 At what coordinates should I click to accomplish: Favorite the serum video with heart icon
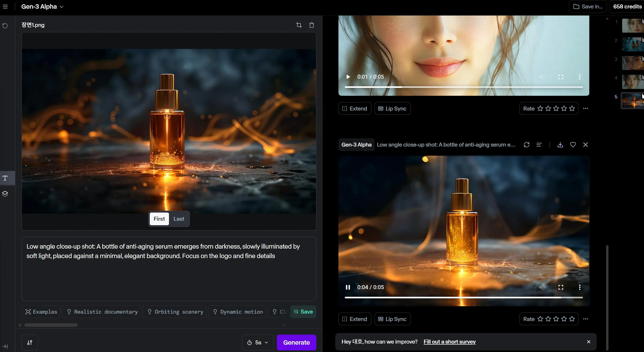573,145
